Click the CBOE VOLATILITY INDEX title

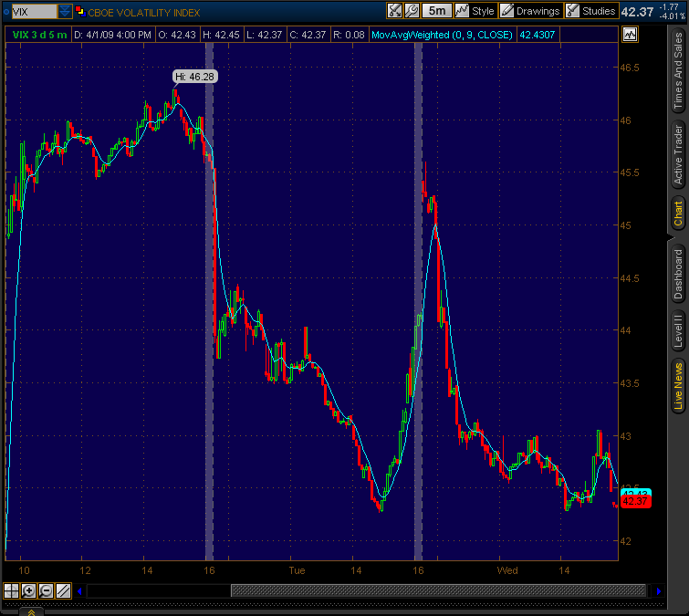click(x=143, y=13)
